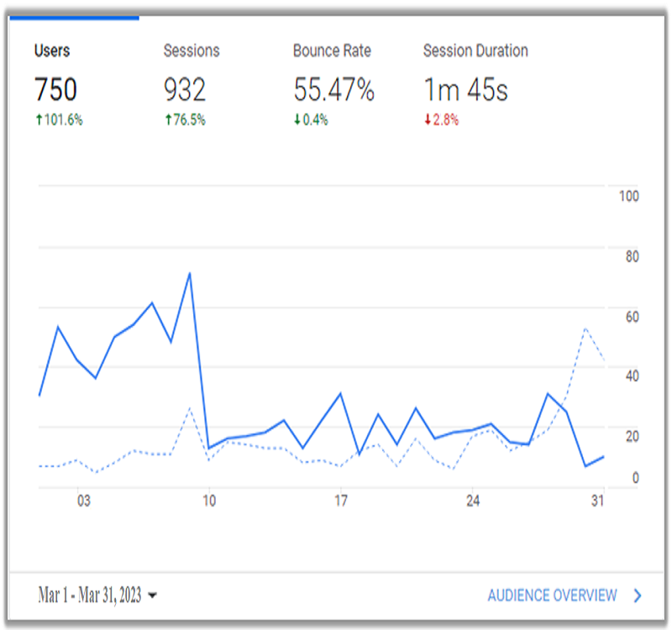
Task: Click the 24 label on the date axis
Action: [x=472, y=501]
